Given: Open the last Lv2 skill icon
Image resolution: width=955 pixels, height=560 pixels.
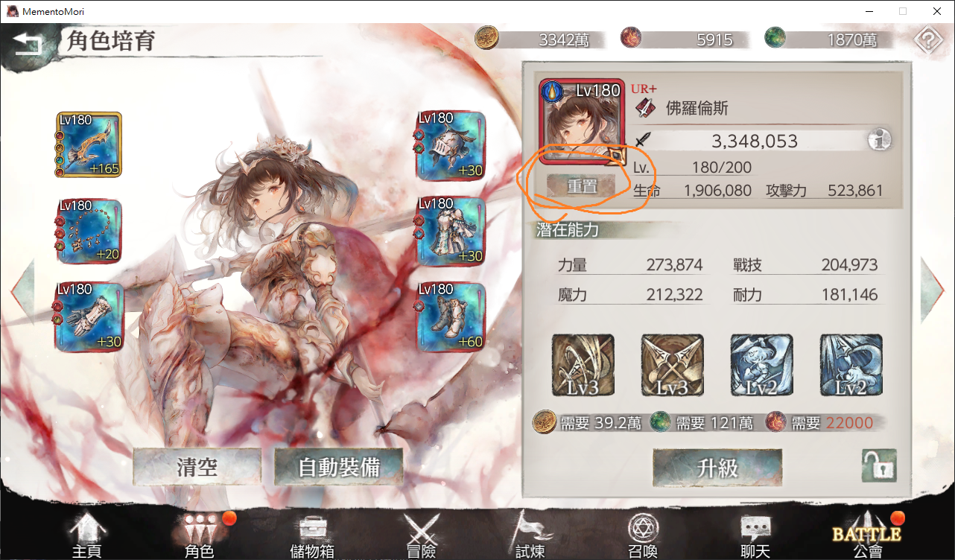Looking at the screenshot, I should coord(851,365).
